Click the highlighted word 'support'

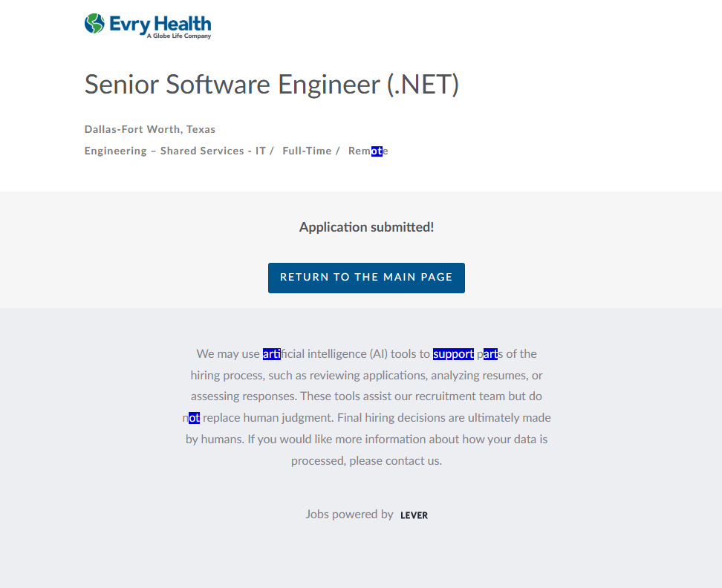[x=453, y=354]
